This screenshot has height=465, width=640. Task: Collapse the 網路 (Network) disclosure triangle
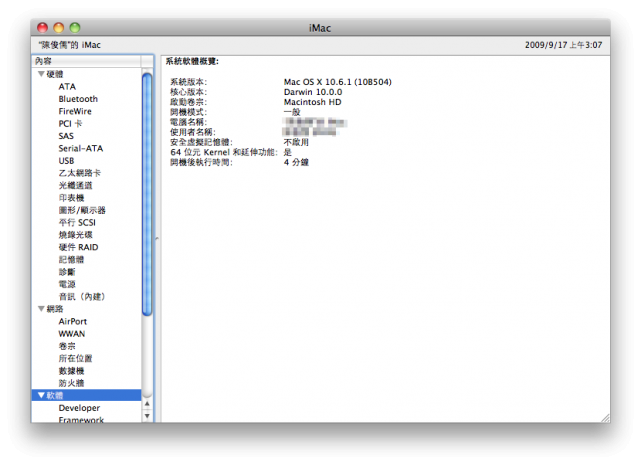pyautogui.click(x=41, y=309)
